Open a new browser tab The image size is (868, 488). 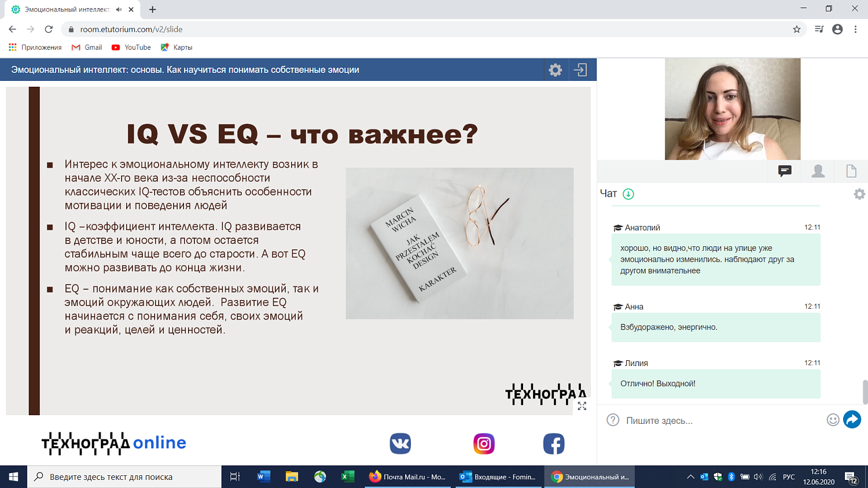152,9
